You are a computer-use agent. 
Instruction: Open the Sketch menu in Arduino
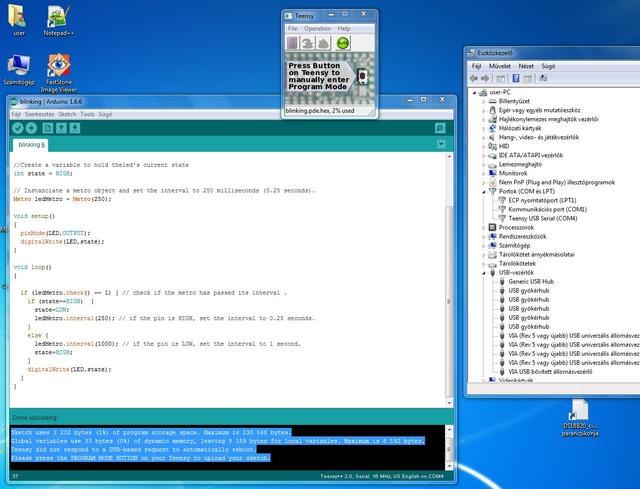pos(68,114)
